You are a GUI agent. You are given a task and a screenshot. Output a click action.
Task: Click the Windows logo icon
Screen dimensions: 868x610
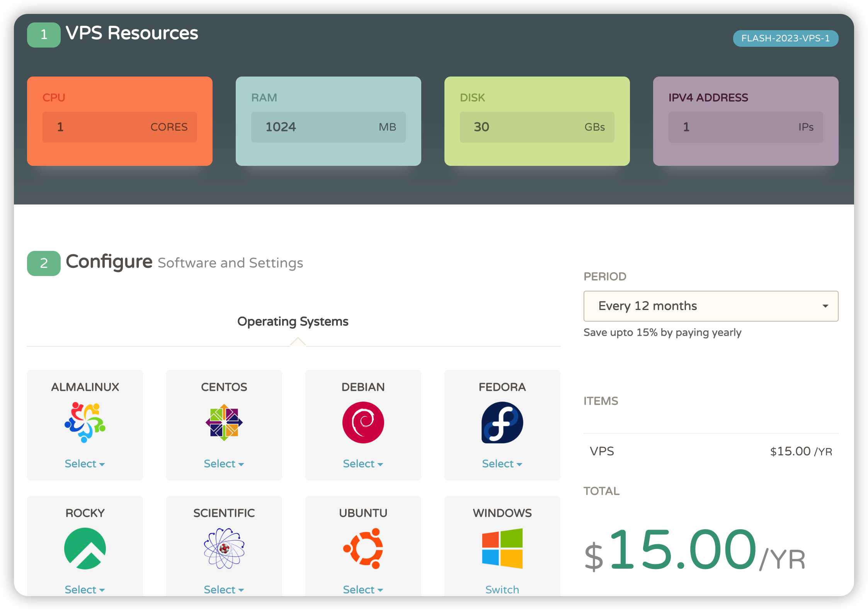[502, 548]
